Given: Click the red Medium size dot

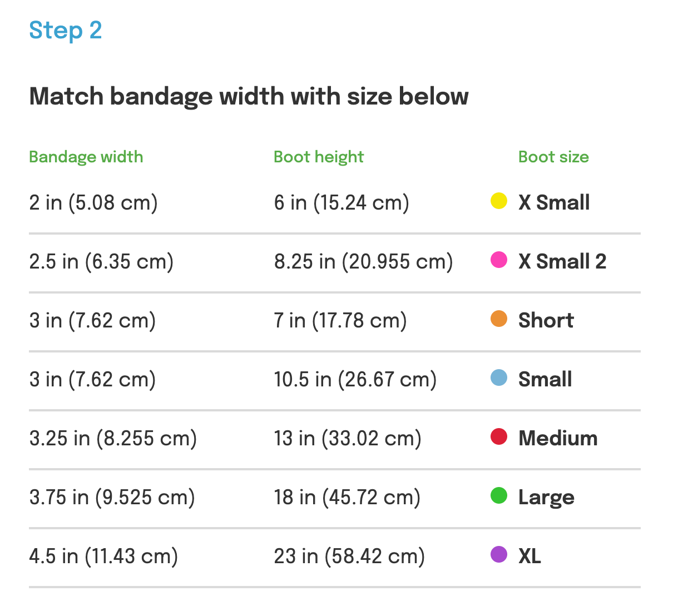Looking at the screenshot, I should 498,436.
